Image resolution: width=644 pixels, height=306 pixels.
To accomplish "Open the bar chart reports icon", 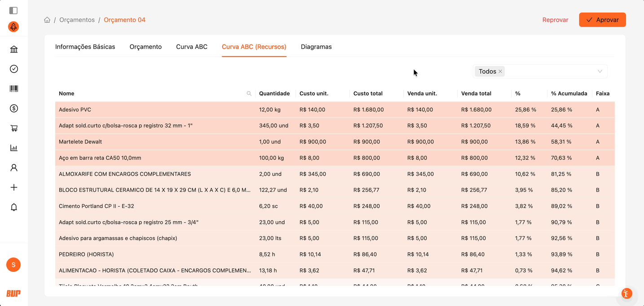I will coord(14,148).
